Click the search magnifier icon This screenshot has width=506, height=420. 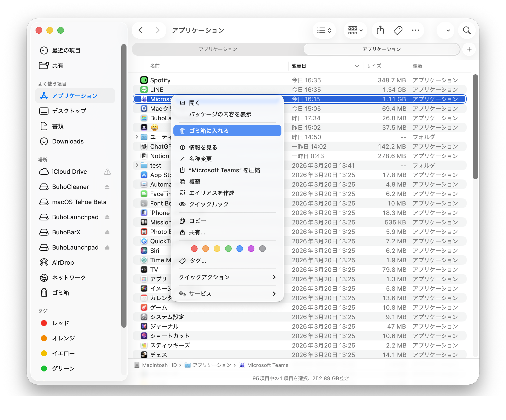pos(467,30)
